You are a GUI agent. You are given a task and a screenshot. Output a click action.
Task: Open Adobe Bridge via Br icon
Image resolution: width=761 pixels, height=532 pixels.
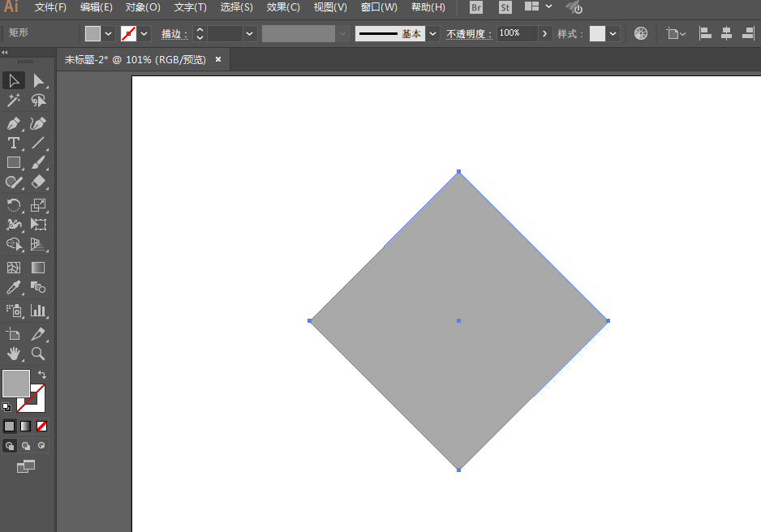click(x=476, y=7)
